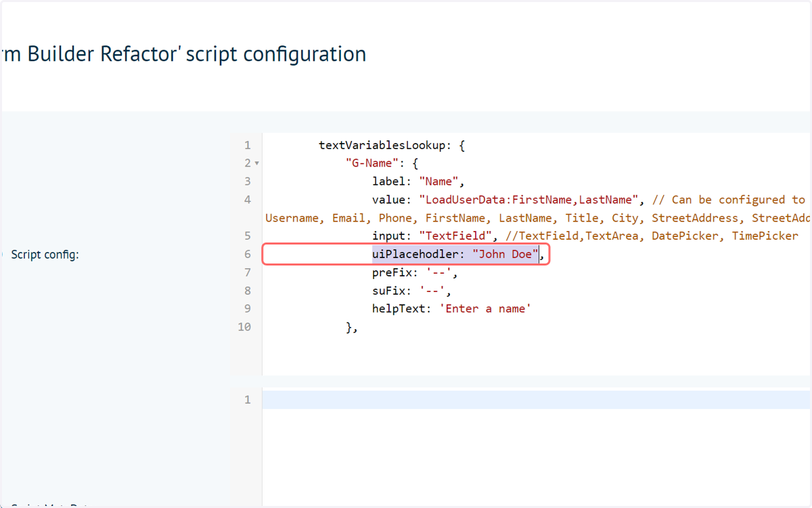Image resolution: width=812 pixels, height=508 pixels.
Task: Click the "G-Name" key on line 2
Action: coord(372,163)
